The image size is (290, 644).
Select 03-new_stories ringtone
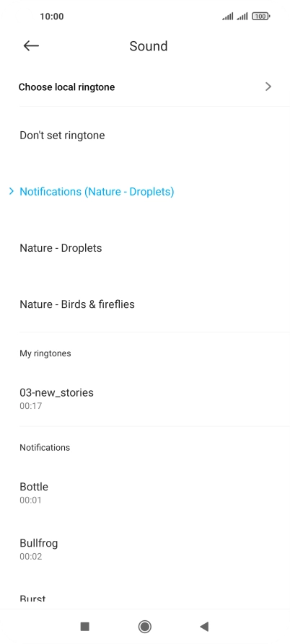point(145,398)
